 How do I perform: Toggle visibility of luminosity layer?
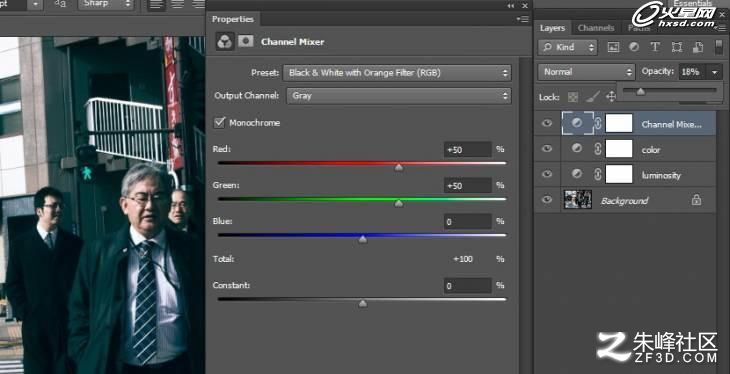pos(547,174)
